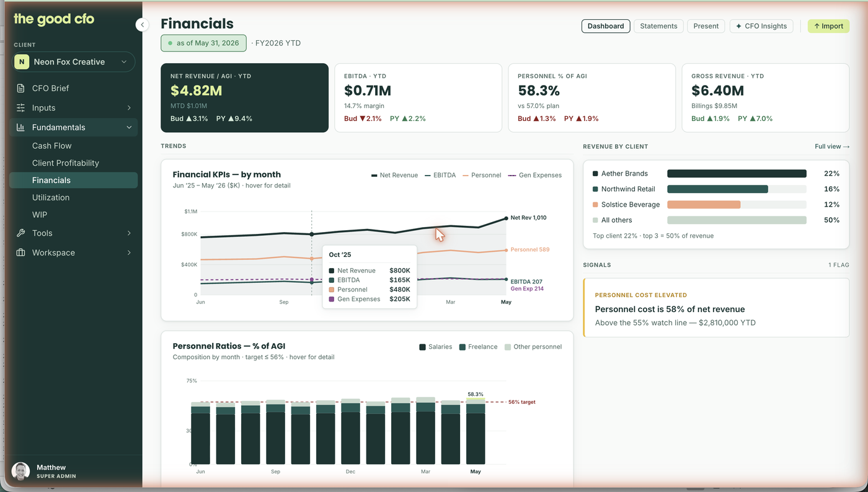Collapse the Fundamentals section chevron

click(x=129, y=127)
